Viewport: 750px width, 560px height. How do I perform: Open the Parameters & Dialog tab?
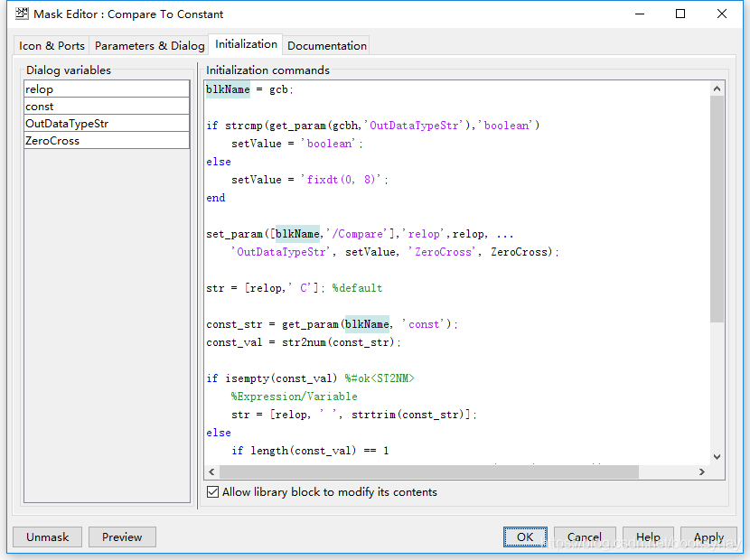(x=149, y=46)
